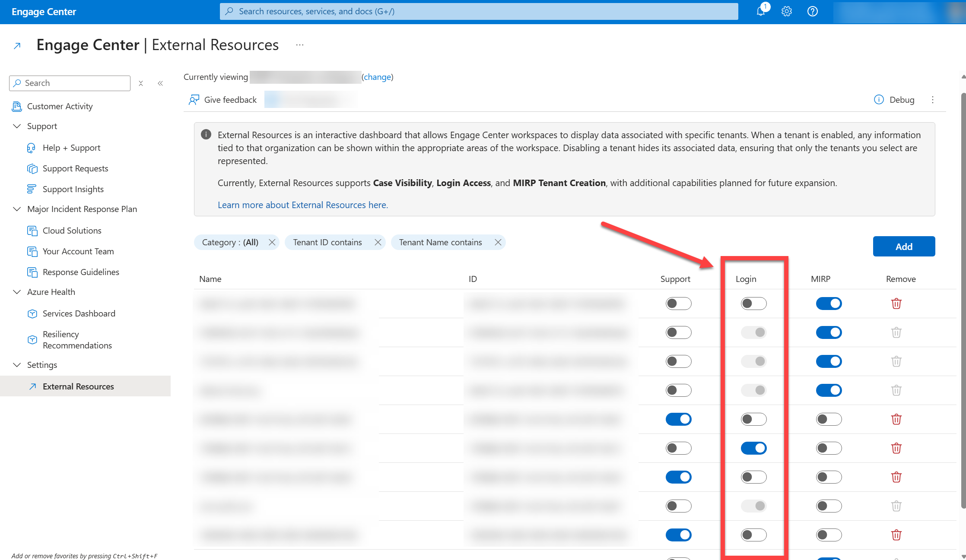Click the Remove column header
This screenshot has height=560, width=966.
click(901, 279)
